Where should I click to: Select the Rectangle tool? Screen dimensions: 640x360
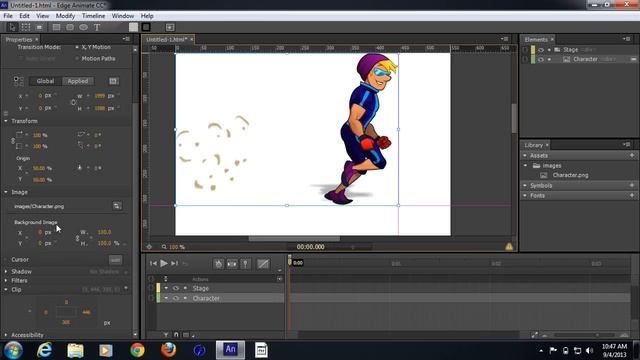[56, 27]
